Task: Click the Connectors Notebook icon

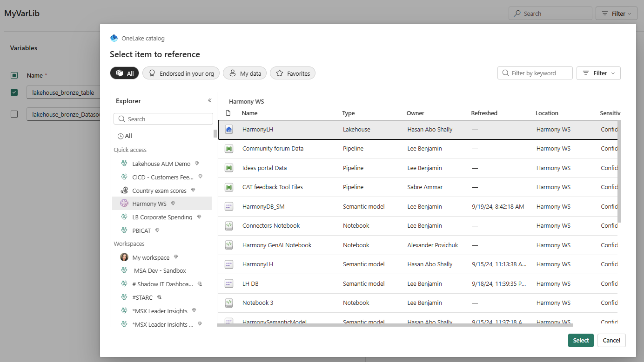Action: click(228, 226)
